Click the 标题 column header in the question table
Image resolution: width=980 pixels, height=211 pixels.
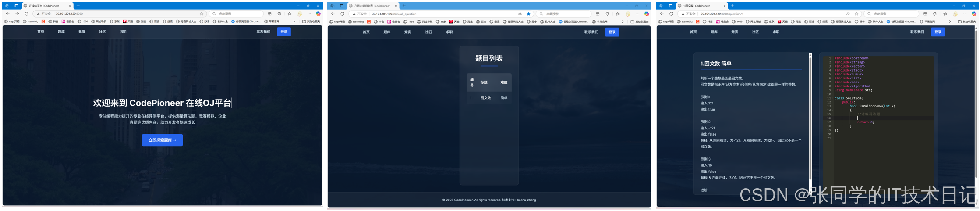tap(484, 82)
